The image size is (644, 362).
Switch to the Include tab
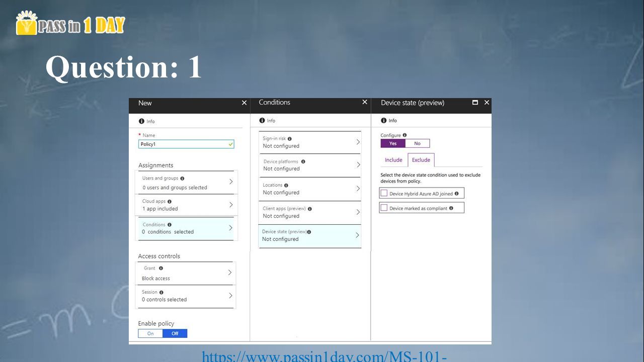click(x=393, y=160)
